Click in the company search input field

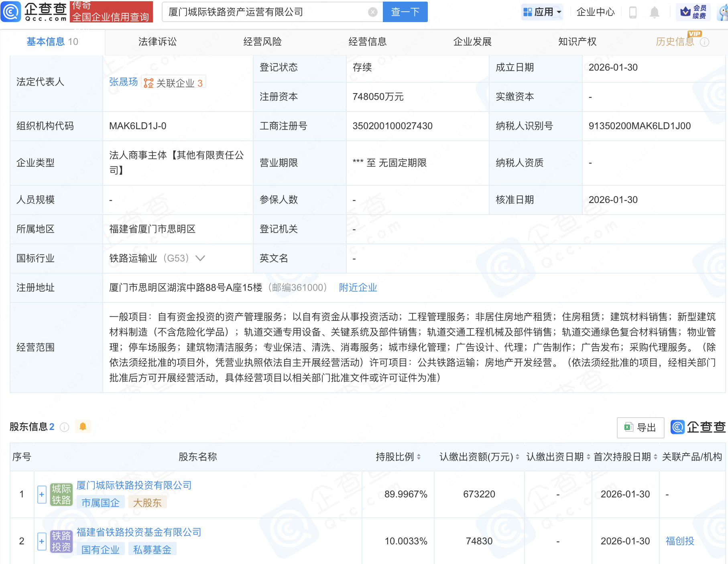(265, 12)
